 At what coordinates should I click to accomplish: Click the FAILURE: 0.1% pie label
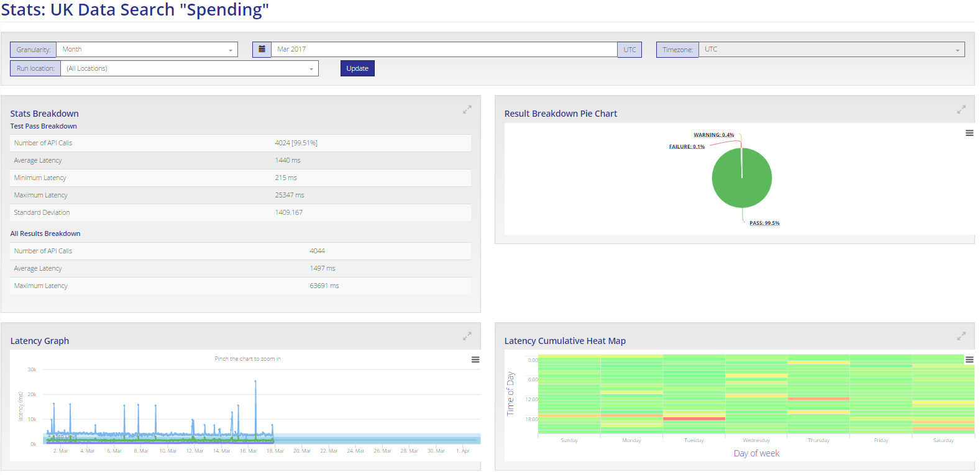(687, 147)
